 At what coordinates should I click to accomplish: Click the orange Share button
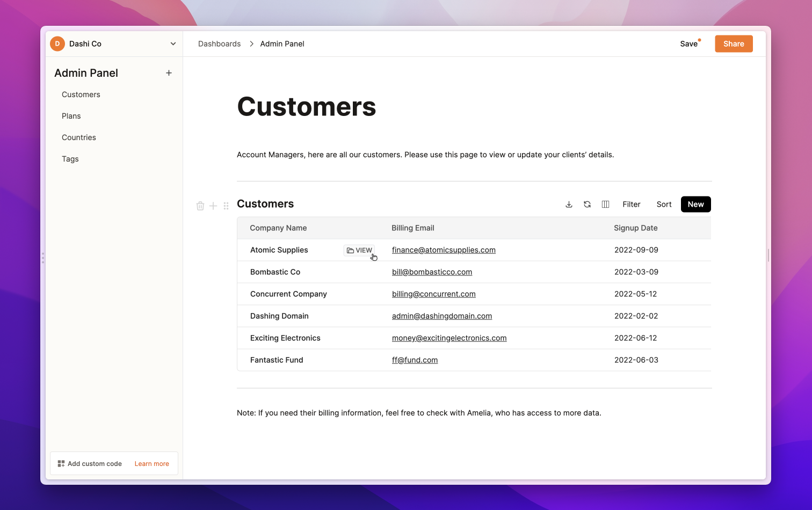click(x=734, y=44)
